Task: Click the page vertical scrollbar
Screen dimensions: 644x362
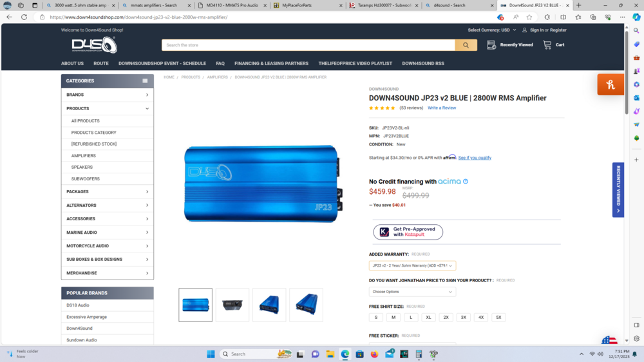Action: pyautogui.click(x=626, y=72)
